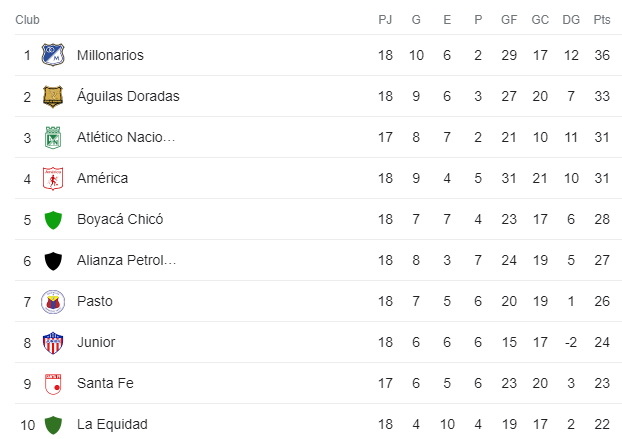622x439 pixels.
Task: Select the La Equidad team name
Action: pyautogui.click(x=112, y=424)
